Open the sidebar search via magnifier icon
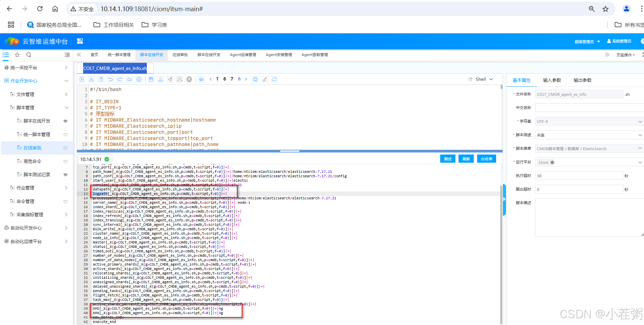This screenshot has width=644, height=325. point(28,55)
